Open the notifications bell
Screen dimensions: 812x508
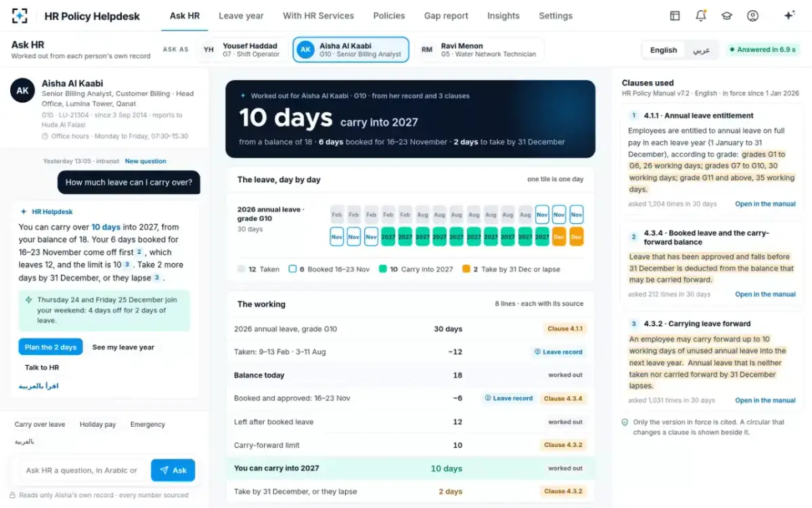[x=700, y=16]
